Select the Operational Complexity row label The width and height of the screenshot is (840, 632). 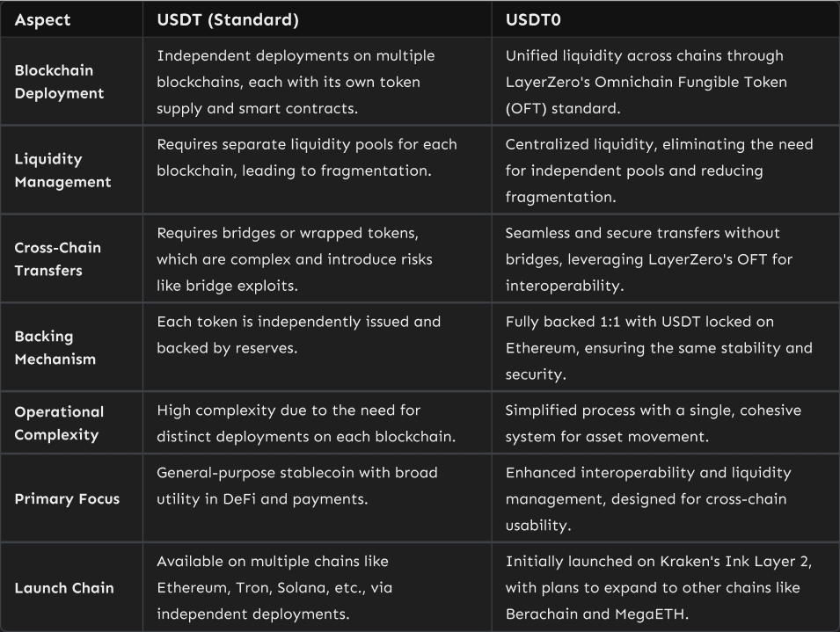click(x=59, y=423)
